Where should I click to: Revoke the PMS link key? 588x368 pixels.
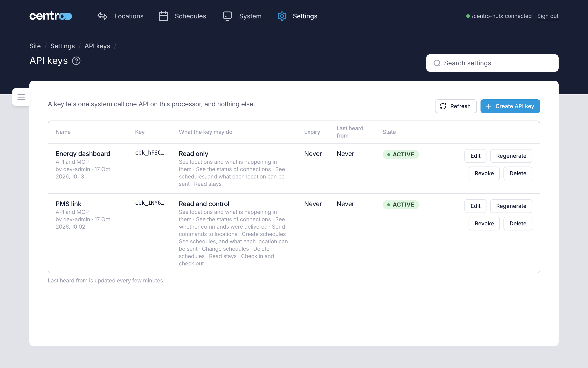tap(484, 223)
